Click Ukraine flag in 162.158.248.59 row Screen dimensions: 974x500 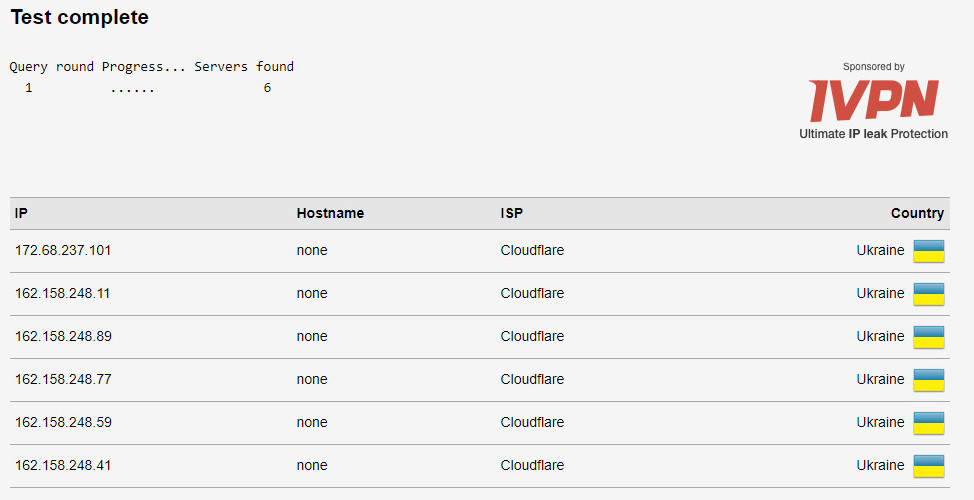(x=929, y=422)
